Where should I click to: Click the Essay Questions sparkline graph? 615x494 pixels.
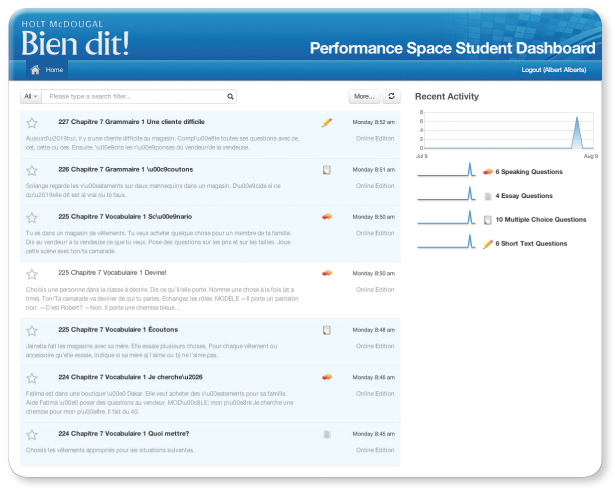[x=447, y=193]
